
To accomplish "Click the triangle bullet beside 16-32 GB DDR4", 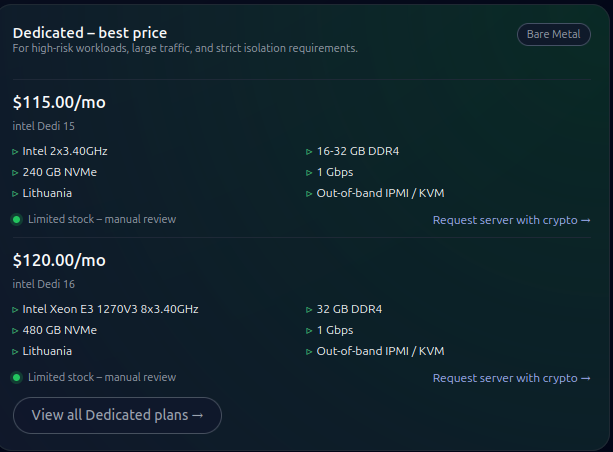I will (x=309, y=152).
